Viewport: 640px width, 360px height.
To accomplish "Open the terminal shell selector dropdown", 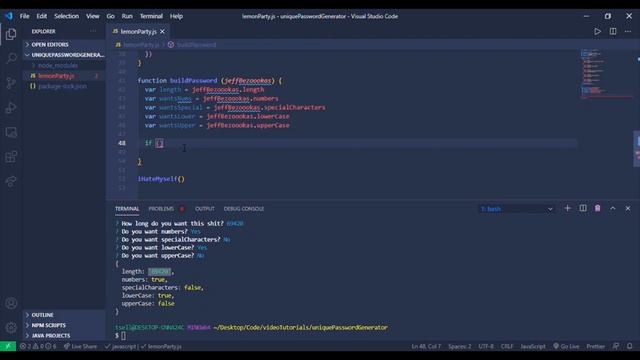I will coord(516,209).
